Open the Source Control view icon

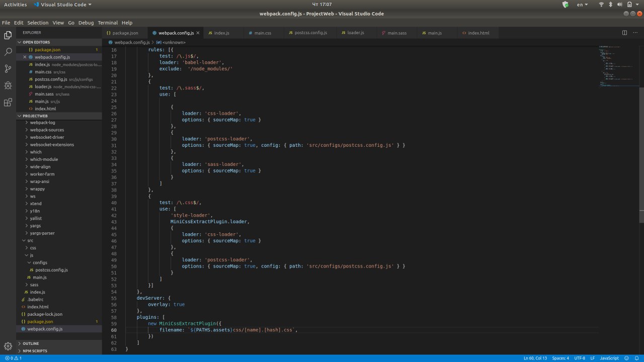coord(8,69)
